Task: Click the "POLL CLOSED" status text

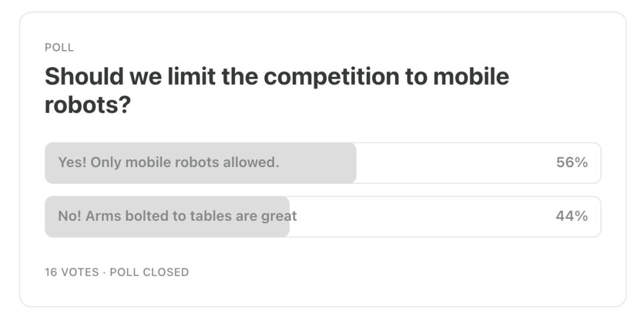Action: click(149, 272)
